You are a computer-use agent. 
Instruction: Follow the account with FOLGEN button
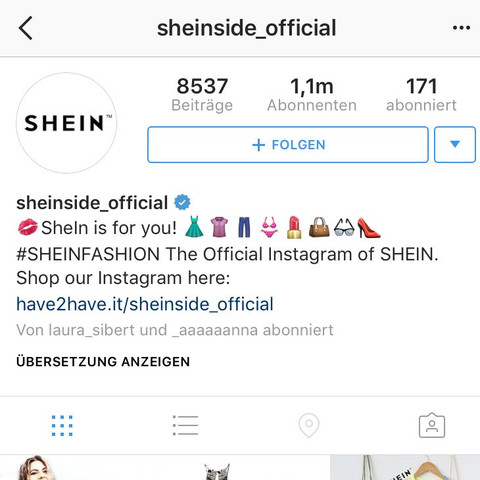coord(288,145)
